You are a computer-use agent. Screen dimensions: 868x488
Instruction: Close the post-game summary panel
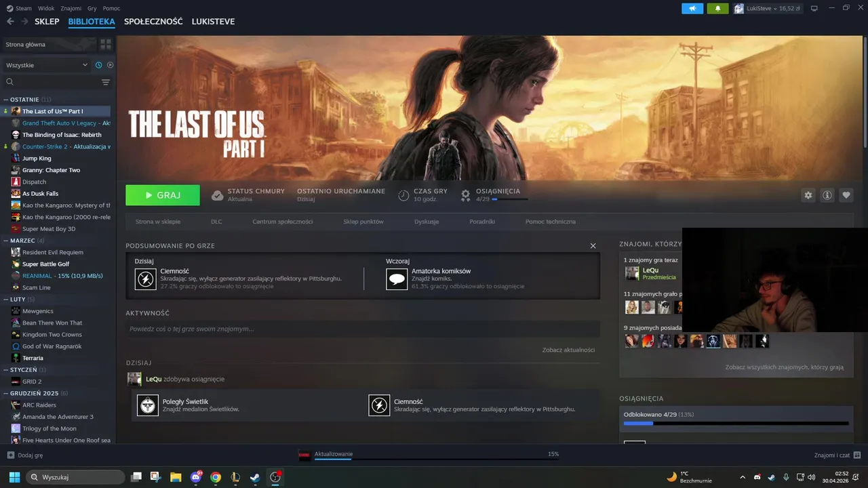point(593,246)
